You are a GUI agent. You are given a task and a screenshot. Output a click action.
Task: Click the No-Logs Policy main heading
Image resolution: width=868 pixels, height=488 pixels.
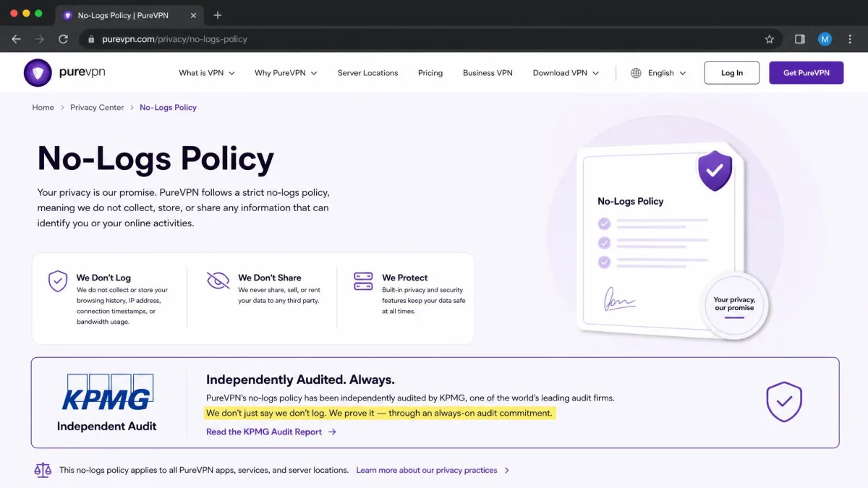coord(156,158)
